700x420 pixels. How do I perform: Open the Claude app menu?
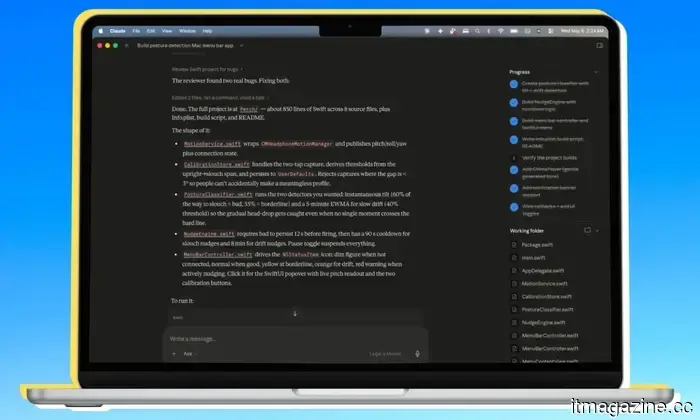(117, 31)
